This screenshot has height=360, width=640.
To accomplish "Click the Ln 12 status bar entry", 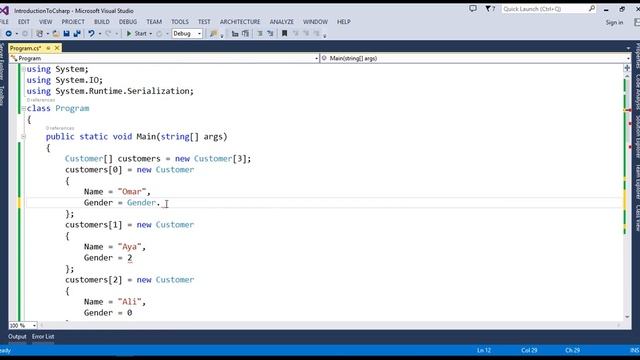I will tap(484, 350).
